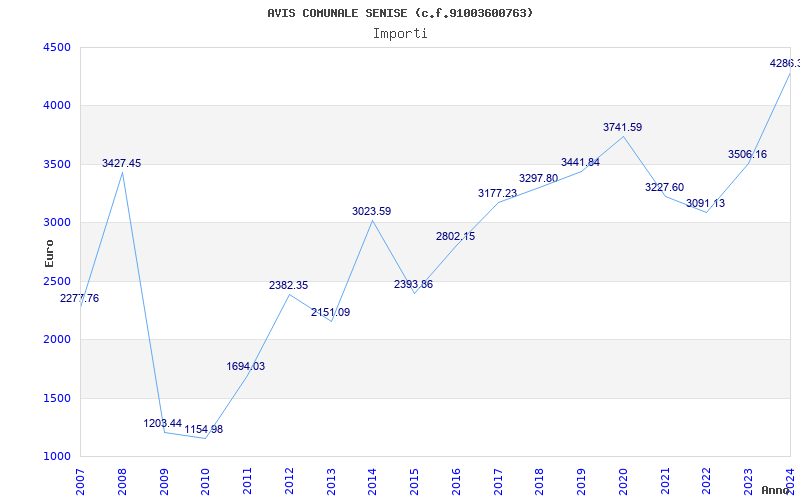
Task: Click the data value 3427.45
Action: (x=121, y=163)
